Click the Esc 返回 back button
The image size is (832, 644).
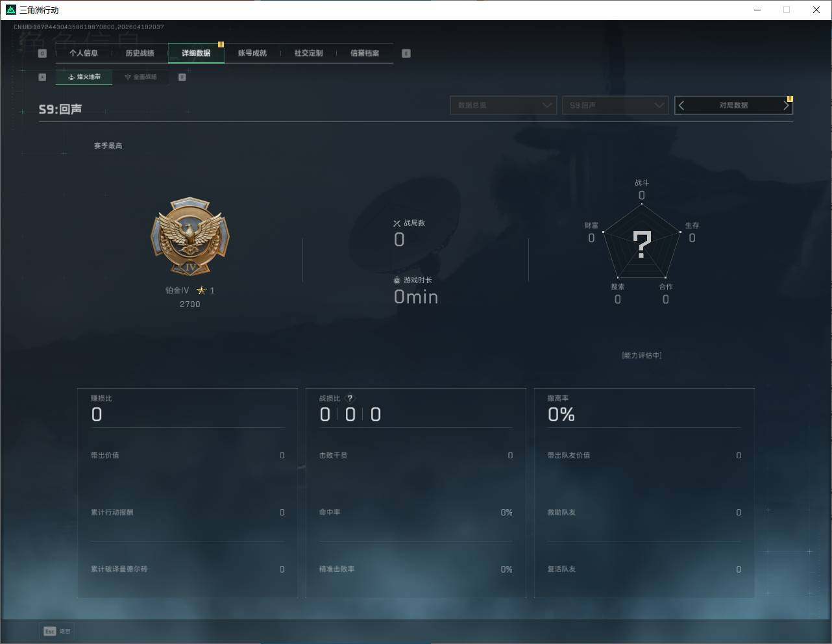(57, 631)
